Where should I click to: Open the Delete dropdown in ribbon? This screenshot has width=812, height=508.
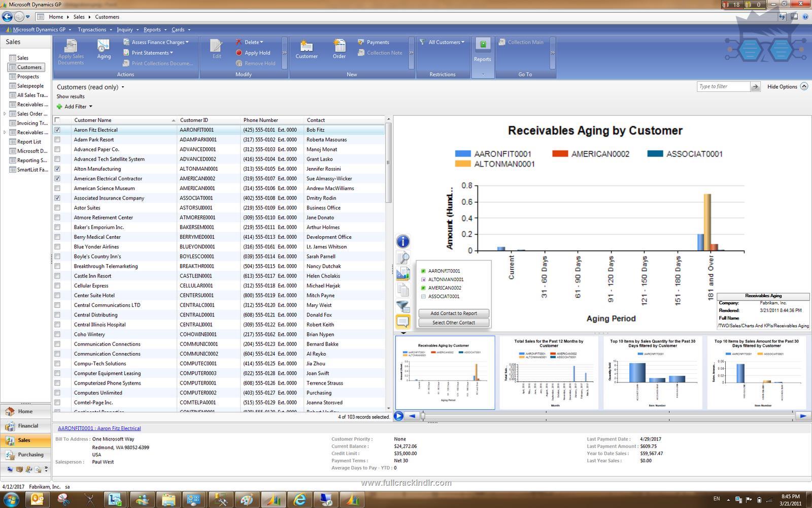[249, 42]
